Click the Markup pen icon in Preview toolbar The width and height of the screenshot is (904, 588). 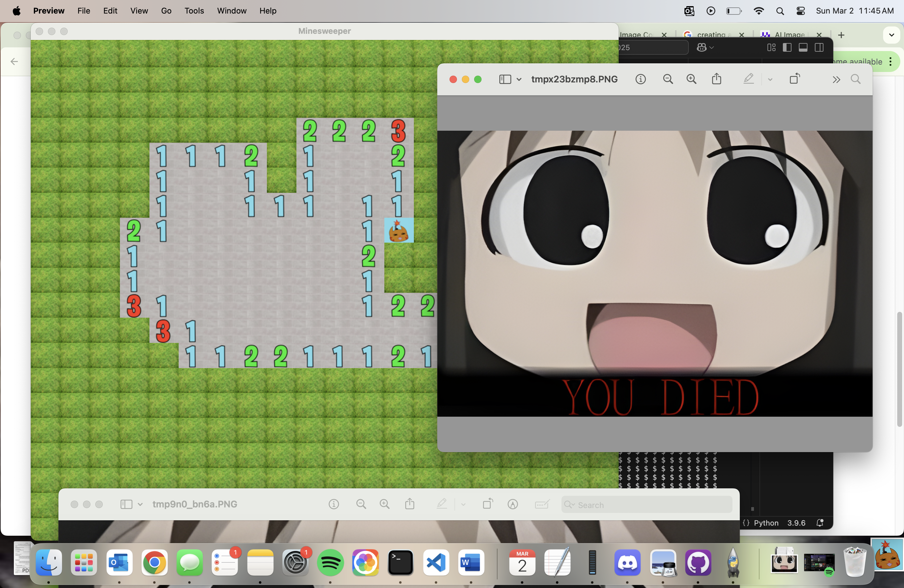(748, 79)
